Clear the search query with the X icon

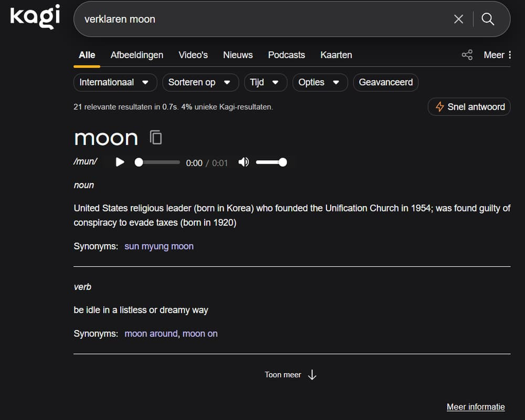pos(458,19)
